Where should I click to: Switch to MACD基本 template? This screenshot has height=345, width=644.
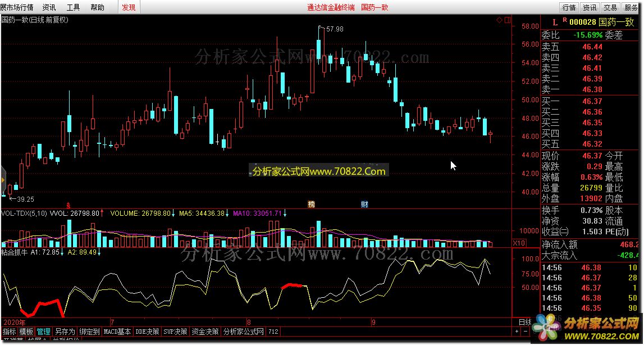[x=117, y=332]
